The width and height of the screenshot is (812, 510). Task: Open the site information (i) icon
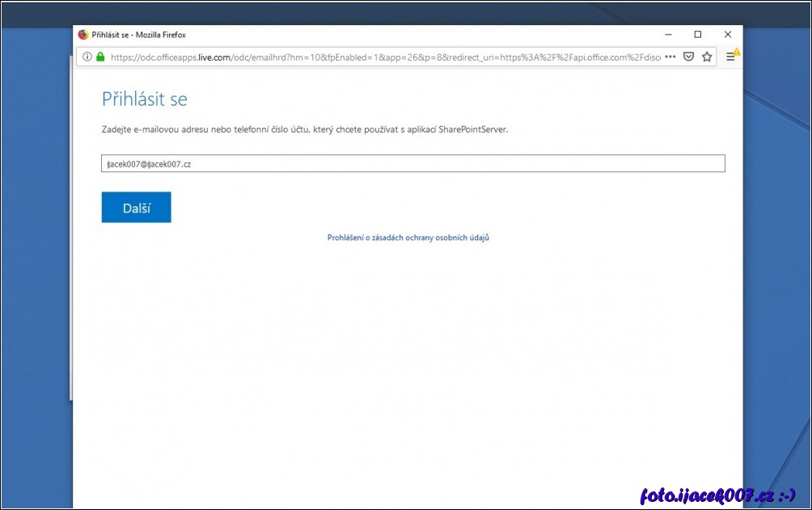(87, 57)
